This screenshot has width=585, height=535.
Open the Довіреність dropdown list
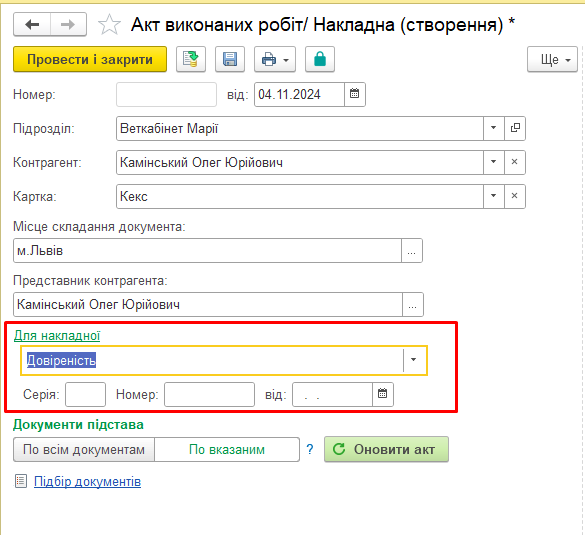[x=414, y=360]
